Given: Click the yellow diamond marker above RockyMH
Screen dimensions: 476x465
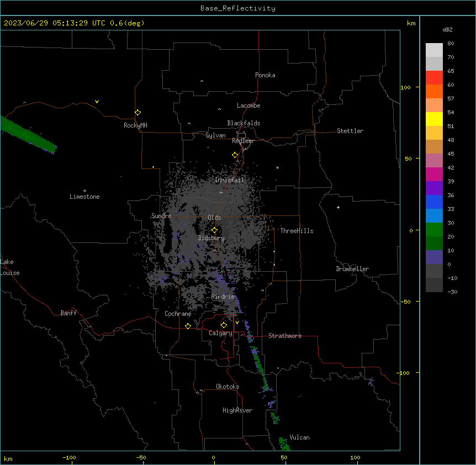Looking at the screenshot, I should click(137, 112).
